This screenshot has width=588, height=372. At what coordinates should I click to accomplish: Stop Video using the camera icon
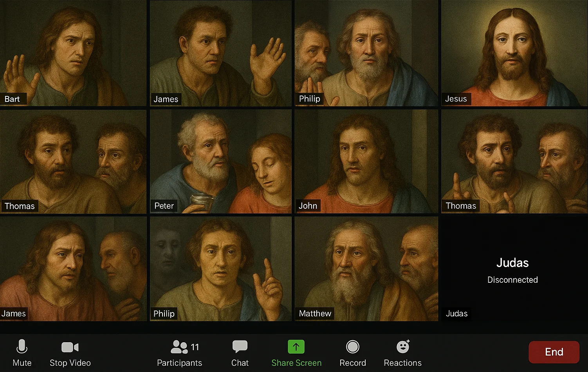point(70,347)
